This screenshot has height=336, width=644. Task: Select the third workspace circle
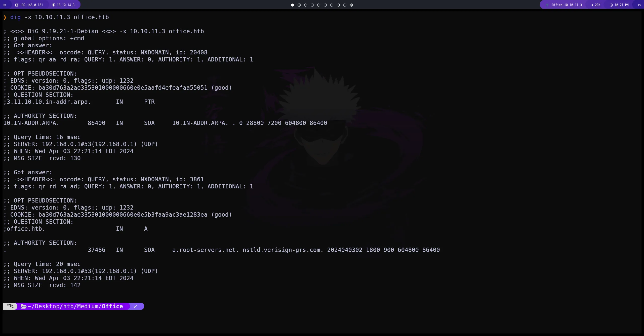(x=306, y=5)
